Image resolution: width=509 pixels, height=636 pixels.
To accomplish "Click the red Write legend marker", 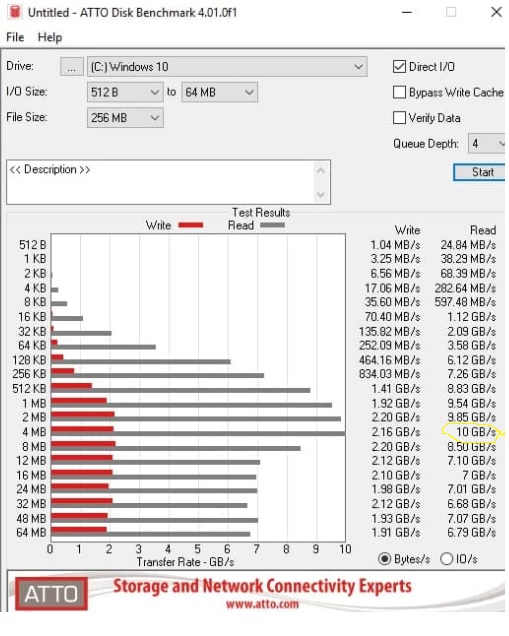I will click(x=191, y=225).
